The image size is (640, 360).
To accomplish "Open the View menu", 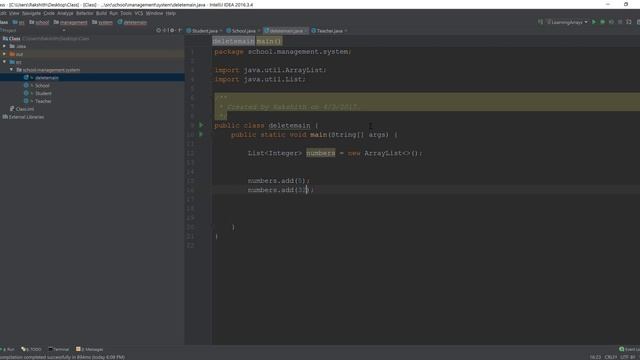I will pyautogui.click(x=14, y=13).
